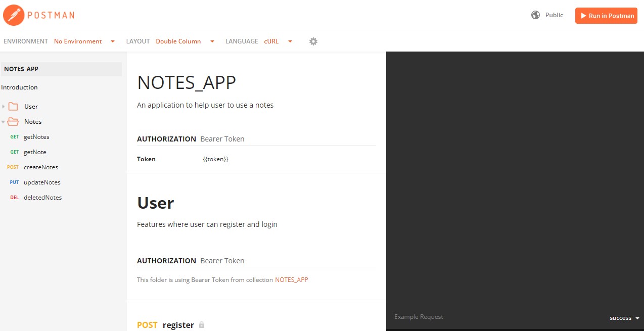Viewport: 644px width, 331px height.
Task: Open the Language dropdown showing cURL
Action: [x=278, y=41]
